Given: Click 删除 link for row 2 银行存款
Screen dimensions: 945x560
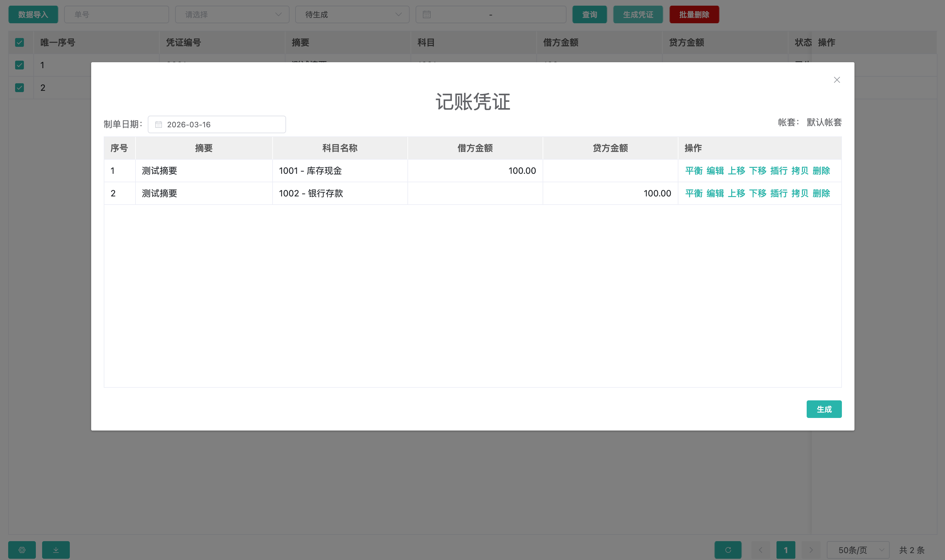Looking at the screenshot, I should pyautogui.click(x=821, y=193).
